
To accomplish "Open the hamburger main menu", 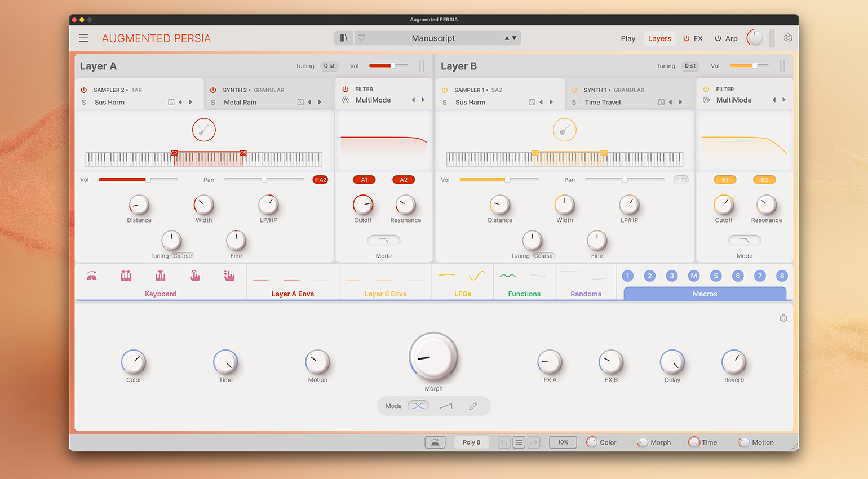I will [x=83, y=38].
